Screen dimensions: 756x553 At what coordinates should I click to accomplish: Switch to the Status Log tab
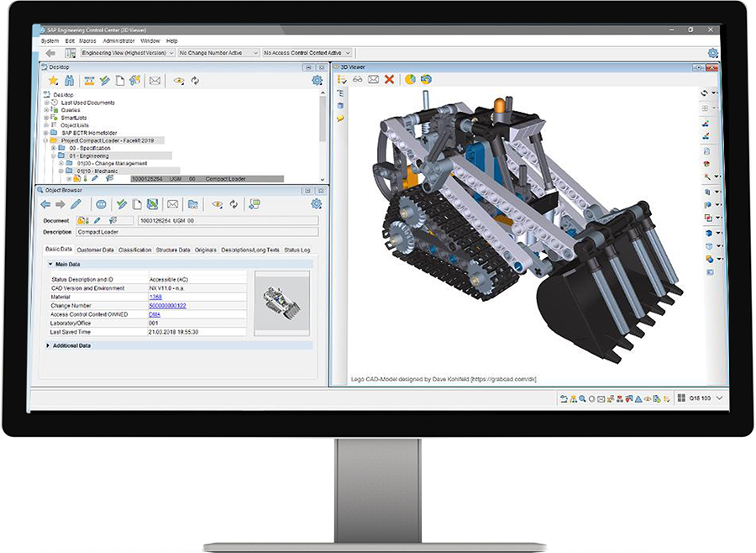click(297, 250)
